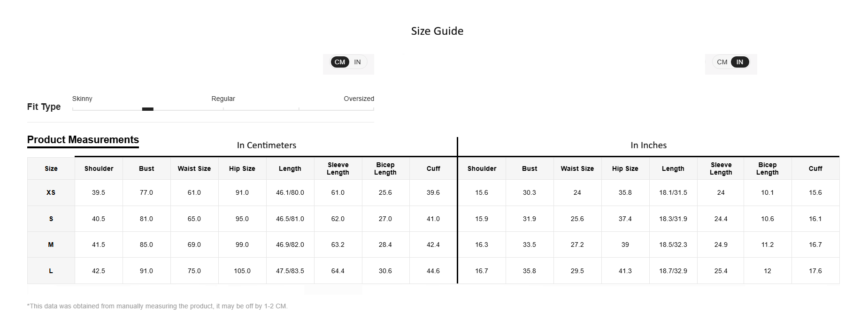Click the In Inches section heading

(648, 145)
